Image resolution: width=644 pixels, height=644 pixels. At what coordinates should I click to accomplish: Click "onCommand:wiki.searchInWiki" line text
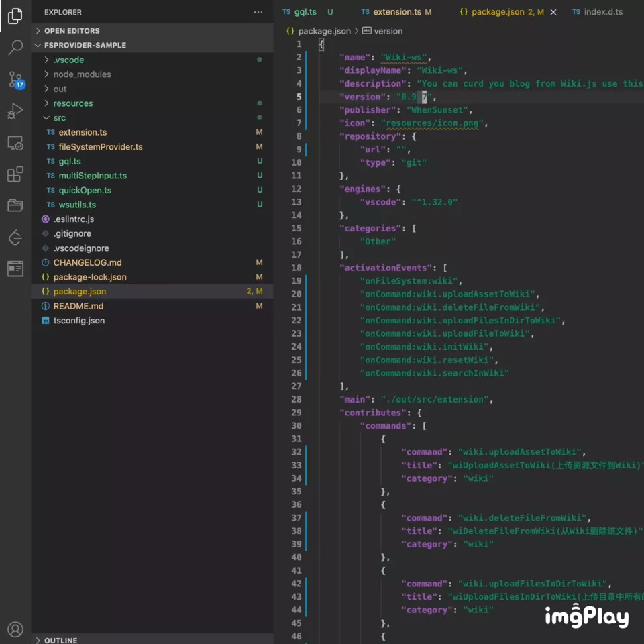435,374
